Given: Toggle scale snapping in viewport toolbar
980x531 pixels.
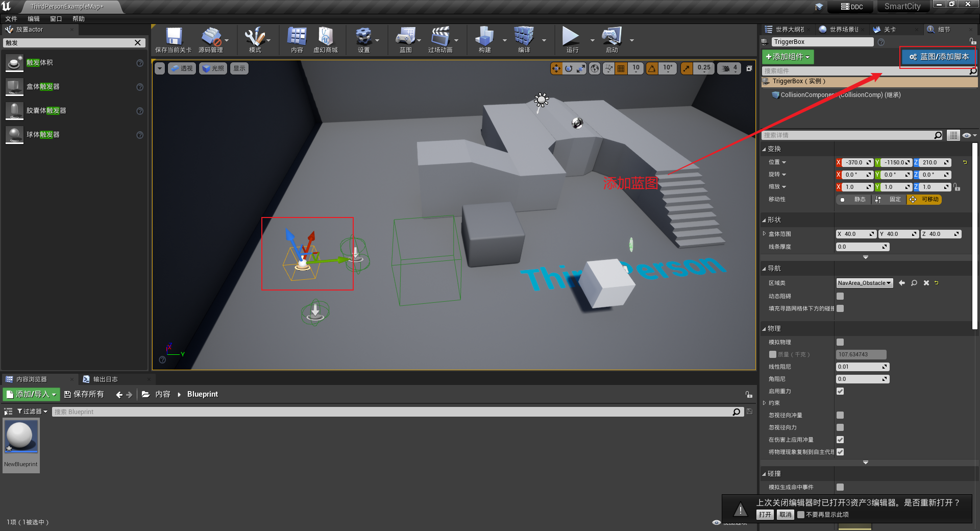Looking at the screenshot, I should point(687,68).
